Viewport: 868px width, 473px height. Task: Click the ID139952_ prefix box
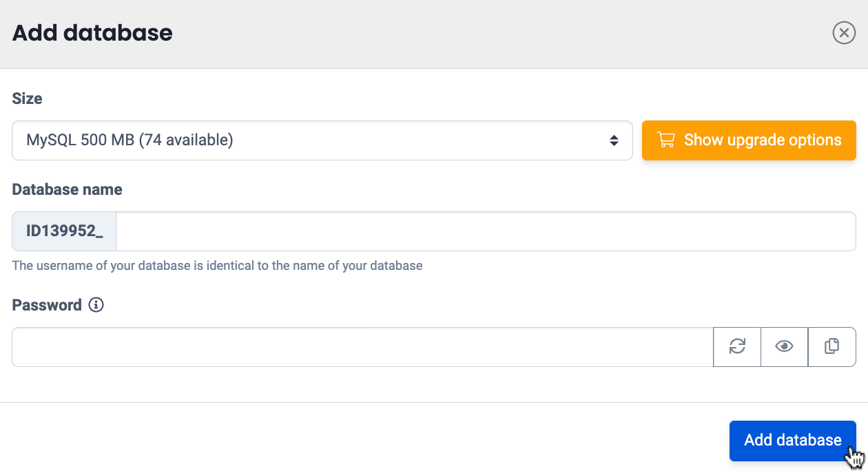click(65, 231)
